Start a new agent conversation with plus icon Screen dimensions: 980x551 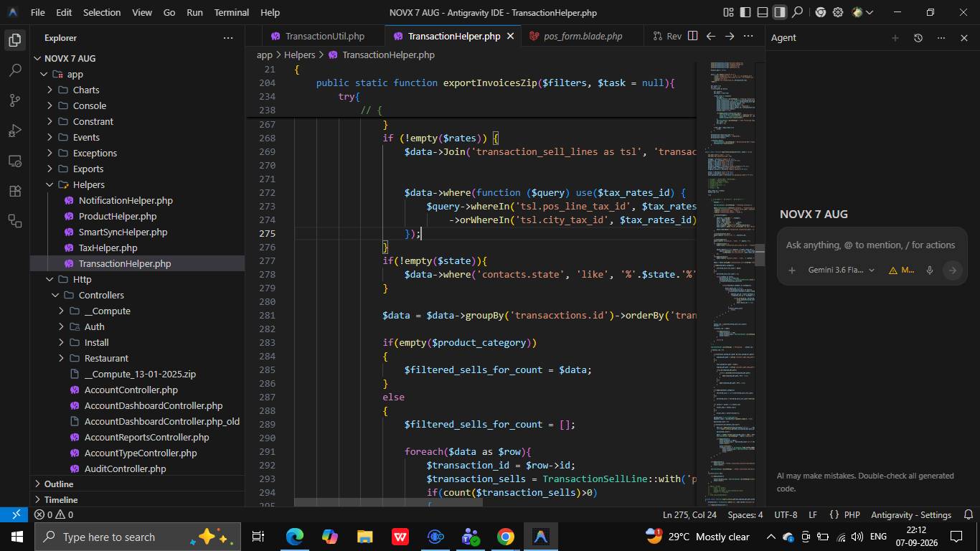pos(895,38)
